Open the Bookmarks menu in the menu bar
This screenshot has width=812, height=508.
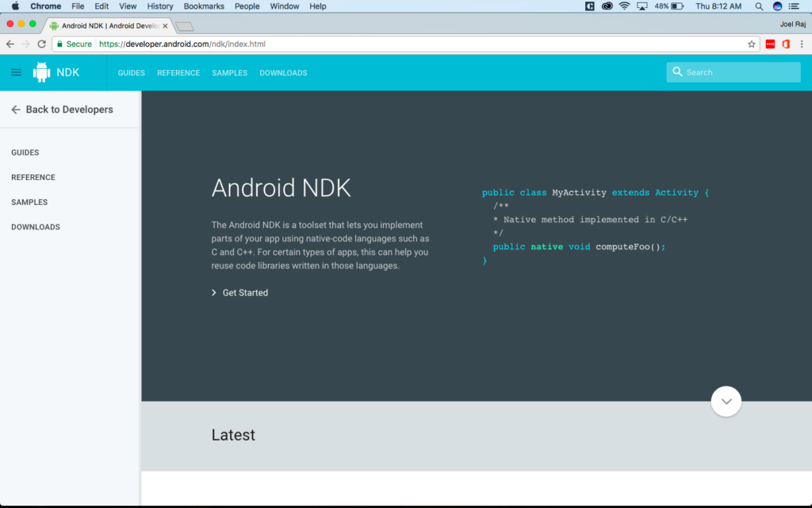pos(203,6)
